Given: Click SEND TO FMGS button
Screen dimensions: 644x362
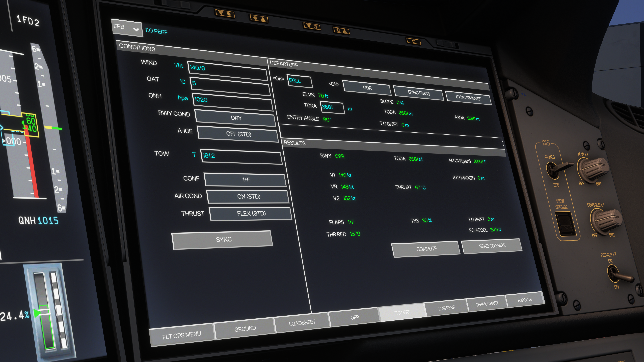Looking at the screenshot, I should pos(492,246).
